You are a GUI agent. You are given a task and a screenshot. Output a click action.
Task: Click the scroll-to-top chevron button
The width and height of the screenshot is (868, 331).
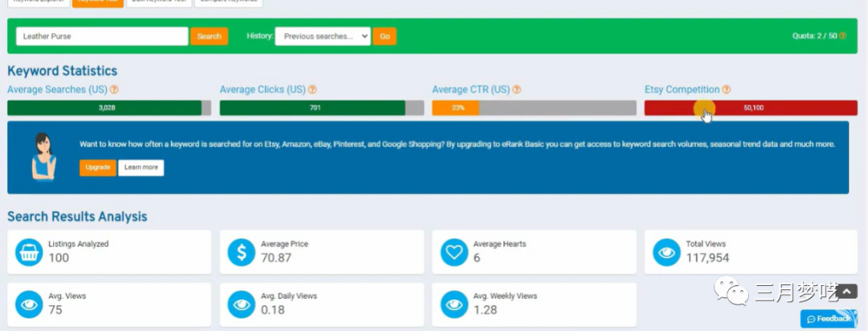(x=846, y=292)
